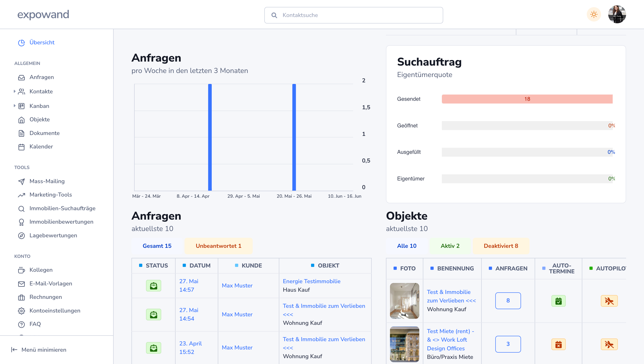Image resolution: width=644 pixels, height=364 pixels.
Task: Open Mass-Mailing paper plane item
Action: tap(47, 181)
